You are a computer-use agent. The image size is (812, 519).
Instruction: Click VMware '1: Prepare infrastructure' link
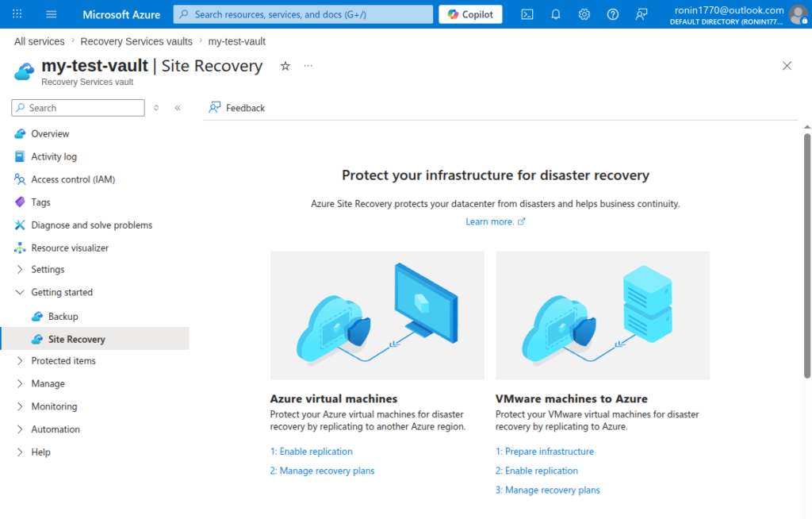point(544,452)
